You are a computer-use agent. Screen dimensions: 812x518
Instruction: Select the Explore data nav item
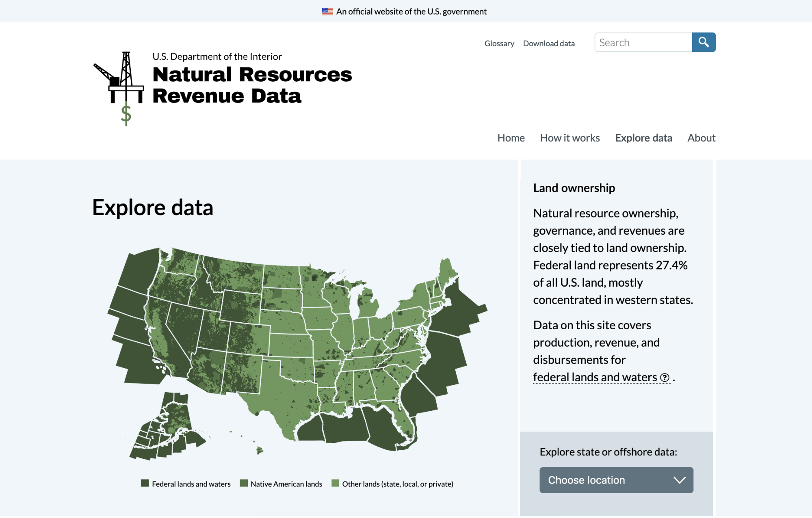tap(643, 138)
